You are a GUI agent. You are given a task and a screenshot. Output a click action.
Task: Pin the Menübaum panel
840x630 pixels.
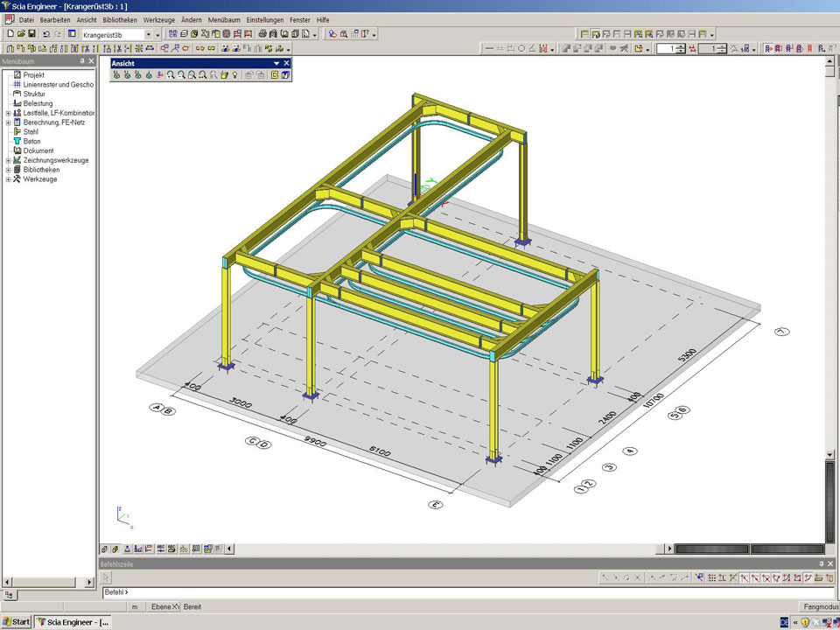tap(82, 62)
